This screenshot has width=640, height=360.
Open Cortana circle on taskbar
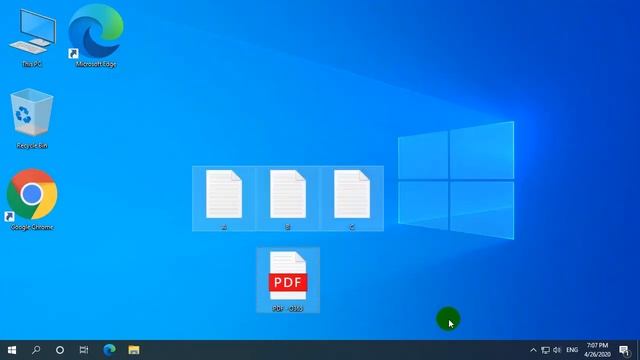(60, 350)
